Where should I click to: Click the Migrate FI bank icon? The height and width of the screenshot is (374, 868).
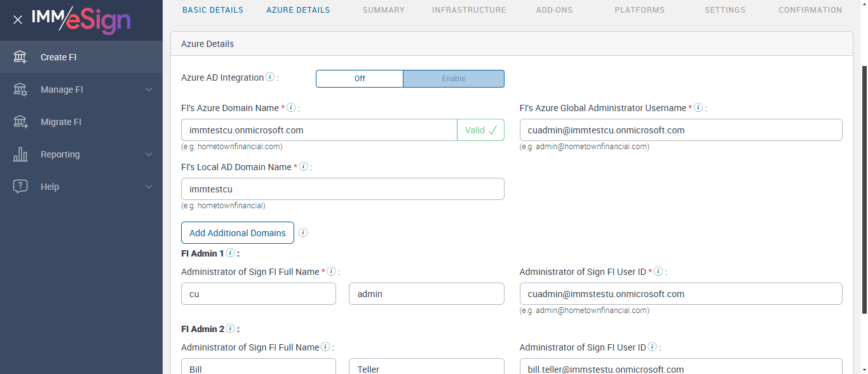20,122
